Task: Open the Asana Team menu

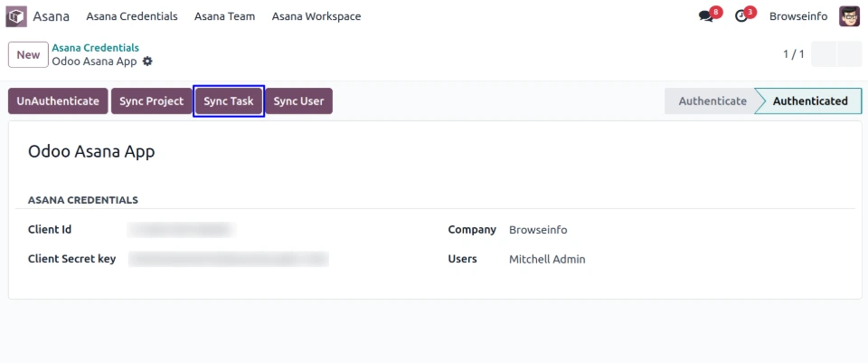Action: coord(224,16)
